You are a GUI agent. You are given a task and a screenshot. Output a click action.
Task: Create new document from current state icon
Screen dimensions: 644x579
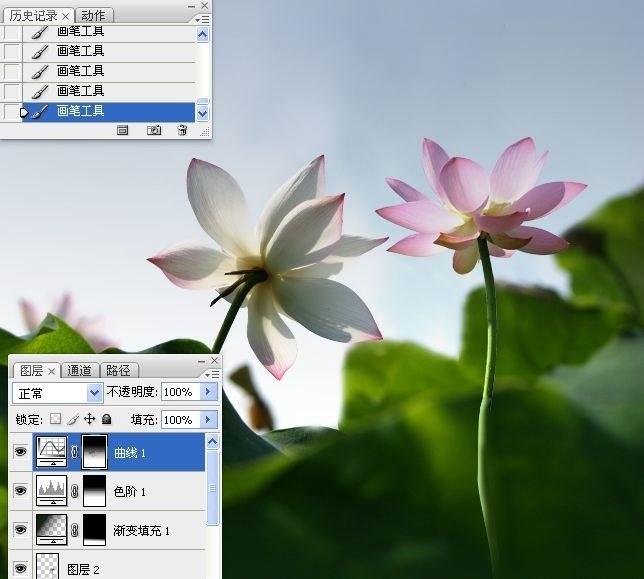click(x=122, y=131)
